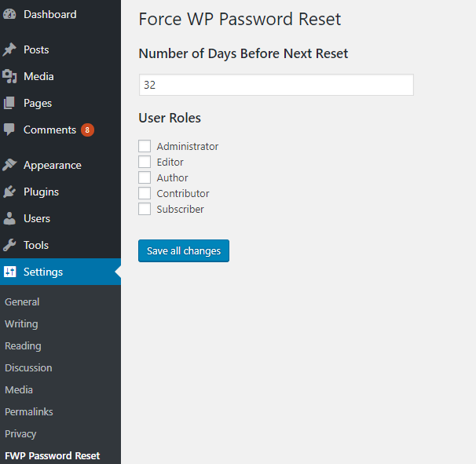Focus the number of days input field
The height and width of the screenshot is (464, 476).
[x=276, y=85]
